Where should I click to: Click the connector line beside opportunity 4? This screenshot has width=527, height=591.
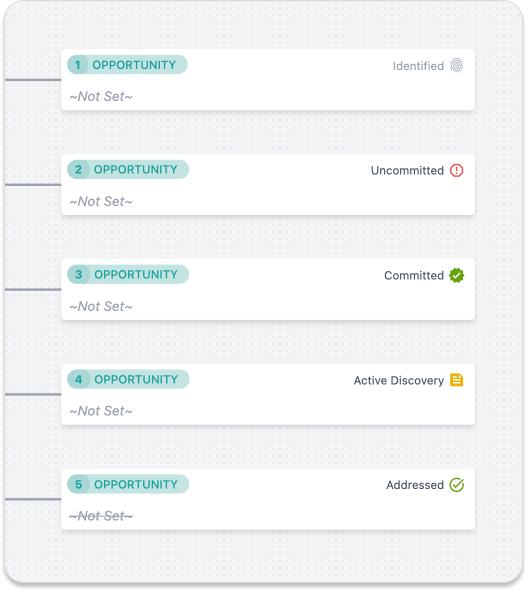click(33, 394)
